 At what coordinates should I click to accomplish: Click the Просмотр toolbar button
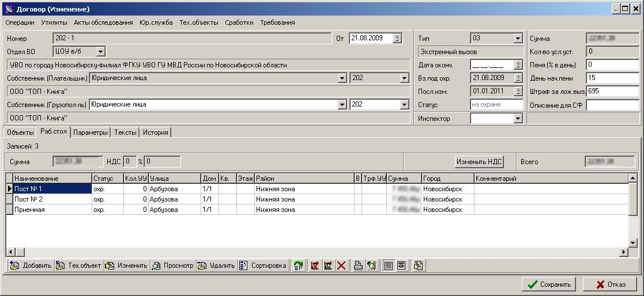(x=172, y=265)
